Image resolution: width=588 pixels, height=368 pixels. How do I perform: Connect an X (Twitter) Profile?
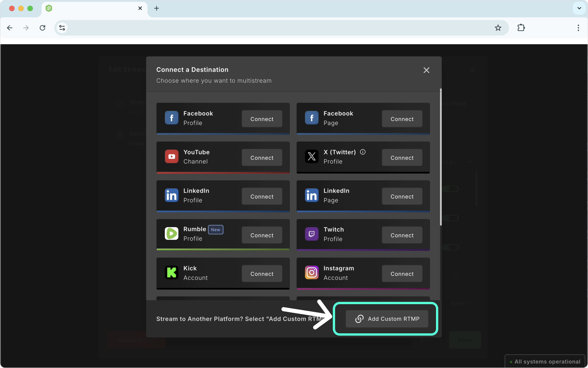click(x=402, y=158)
